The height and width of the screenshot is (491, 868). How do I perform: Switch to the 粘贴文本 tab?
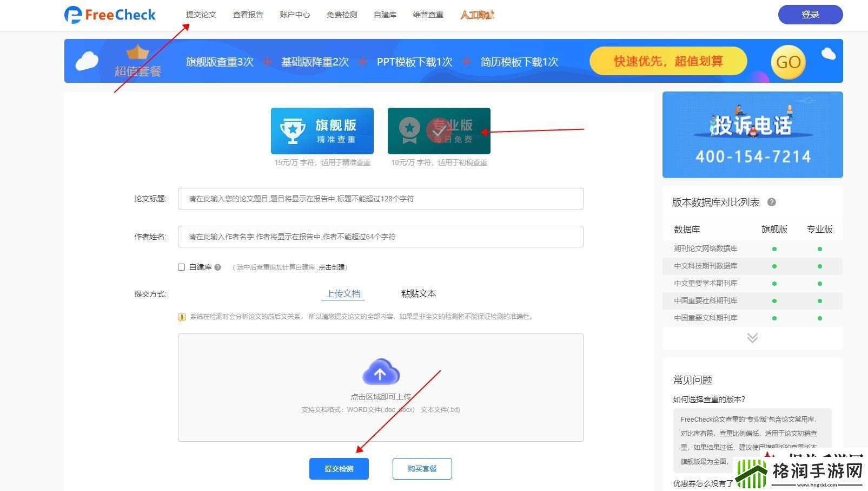[x=418, y=293]
